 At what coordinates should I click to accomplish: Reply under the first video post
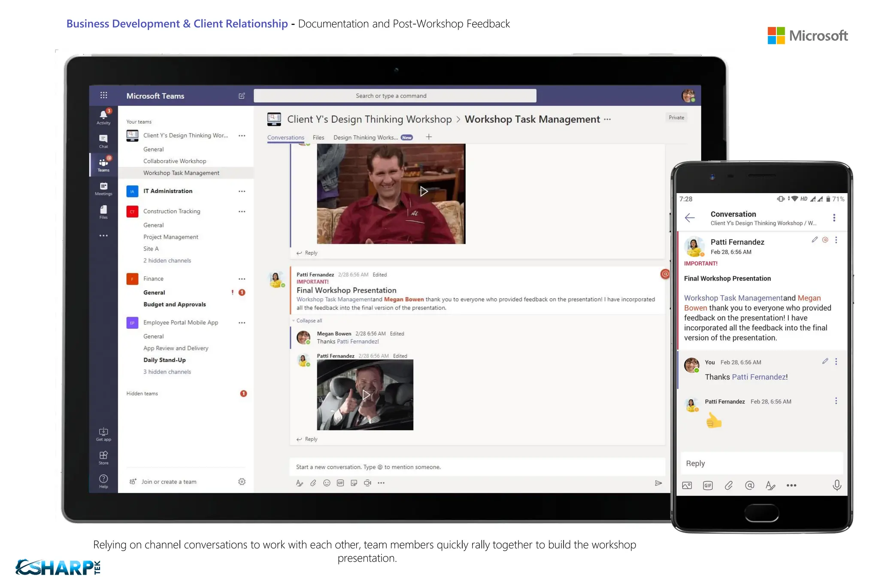307,253
